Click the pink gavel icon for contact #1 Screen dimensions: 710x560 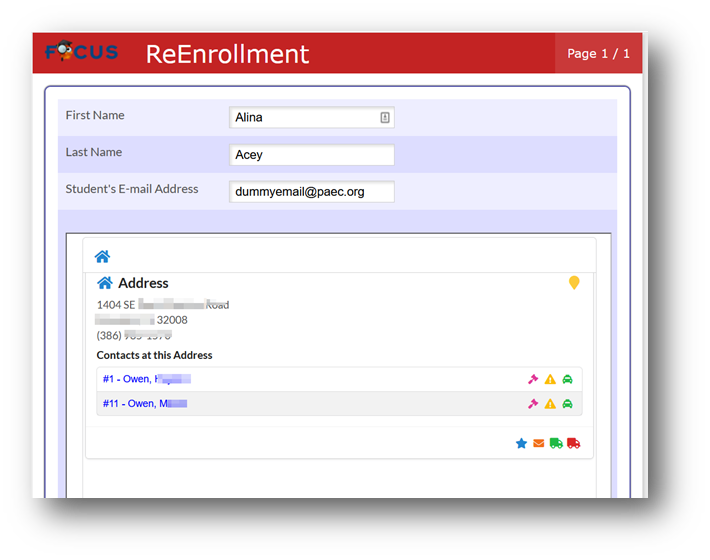(533, 379)
